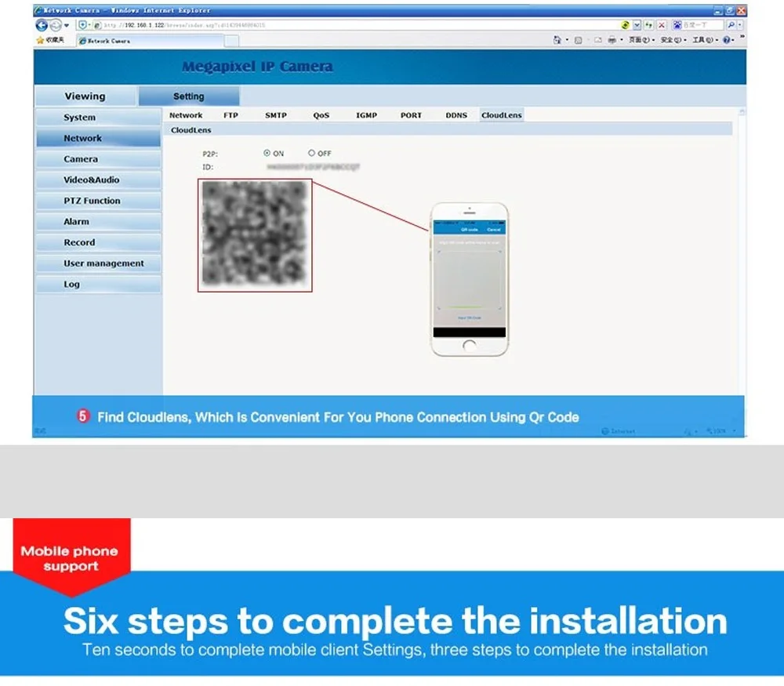
Task: Select the SMTP sub-tab
Action: tap(275, 115)
